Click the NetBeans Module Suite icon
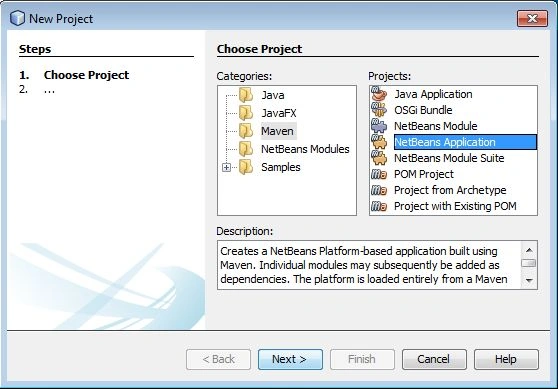The width and height of the screenshot is (558, 389). tap(379, 158)
